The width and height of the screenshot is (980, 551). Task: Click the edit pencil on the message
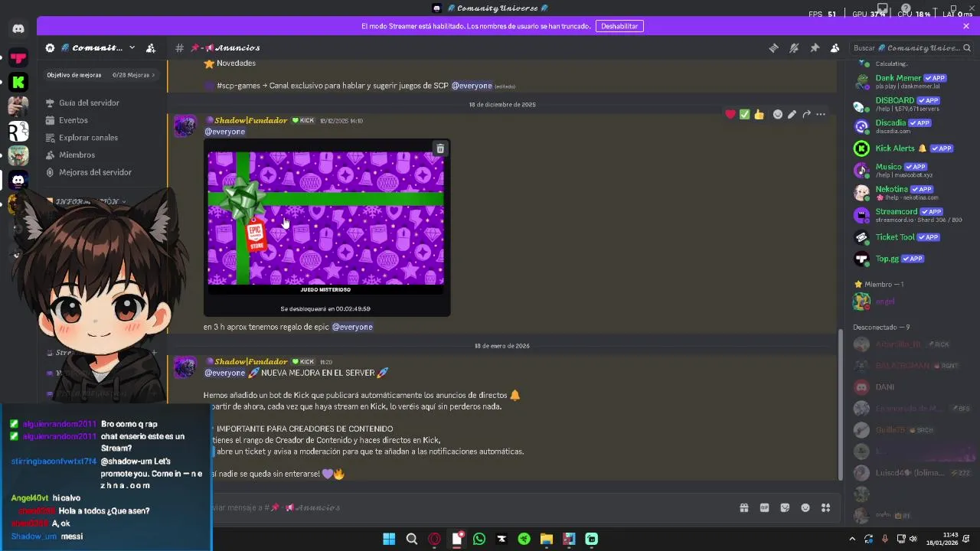[x=792, y=114]
